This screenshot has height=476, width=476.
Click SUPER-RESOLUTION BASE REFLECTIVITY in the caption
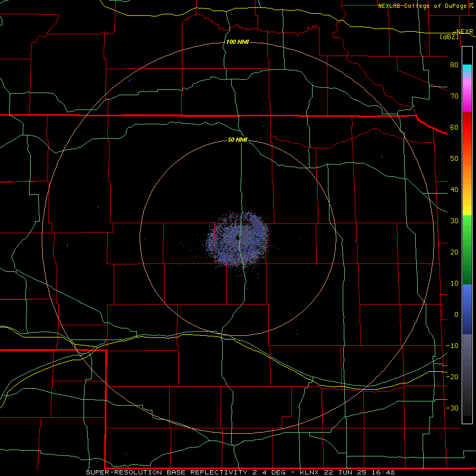[x=167, y=472]
